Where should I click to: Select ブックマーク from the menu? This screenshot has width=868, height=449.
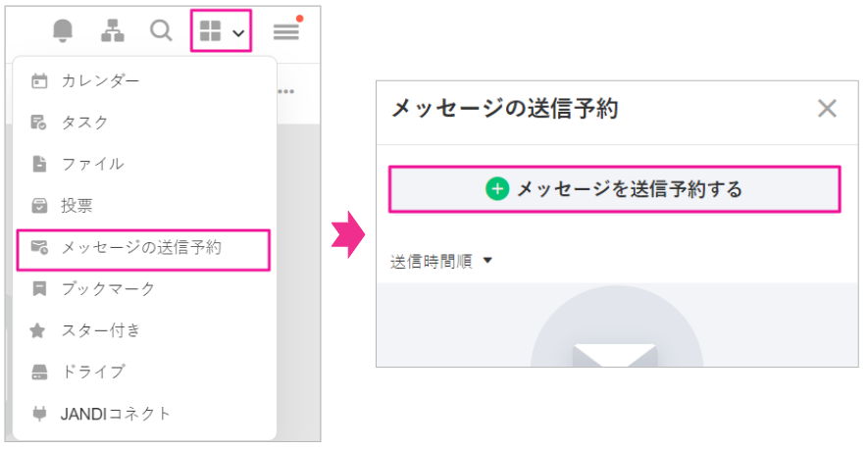pos(144,288)
